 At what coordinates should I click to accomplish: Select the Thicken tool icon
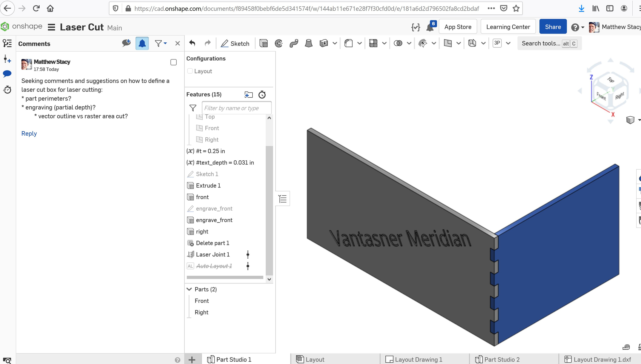tap(324, 43)
